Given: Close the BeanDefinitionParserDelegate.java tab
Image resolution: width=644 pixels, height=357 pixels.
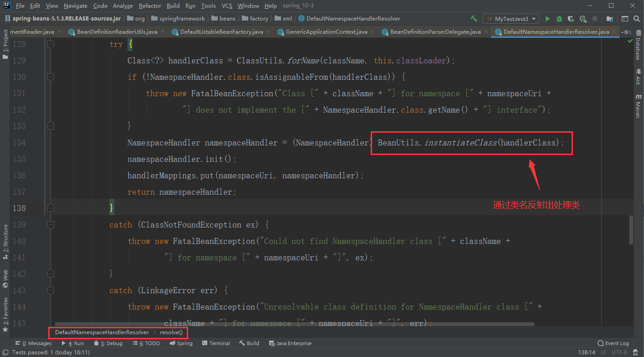Looking at the screenshot, I should click(485, 32).
